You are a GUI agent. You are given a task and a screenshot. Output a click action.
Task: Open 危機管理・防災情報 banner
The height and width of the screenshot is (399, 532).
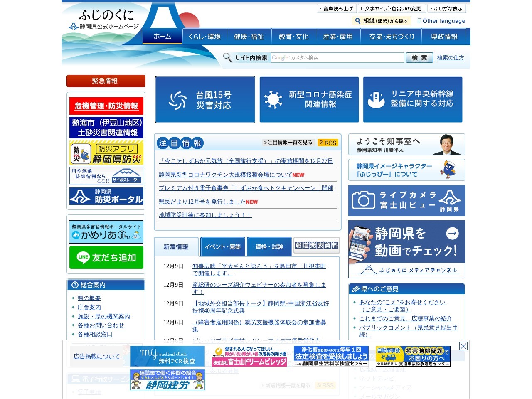106,106
